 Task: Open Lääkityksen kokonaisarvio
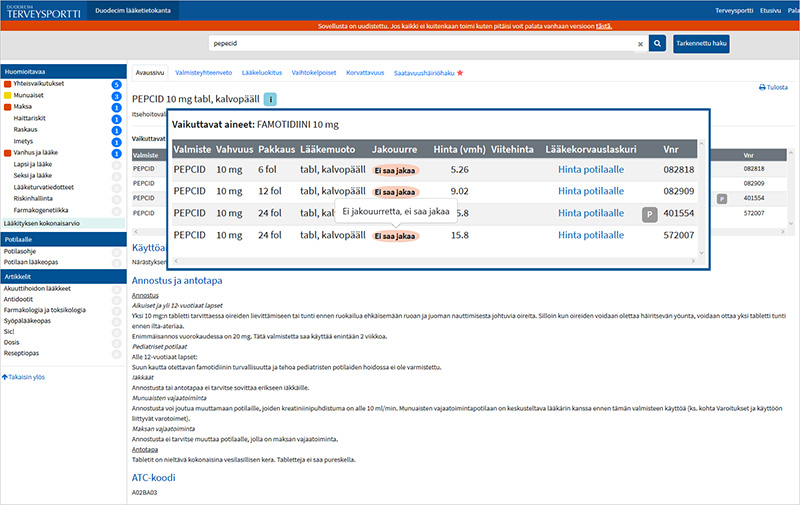pos(63,223)
